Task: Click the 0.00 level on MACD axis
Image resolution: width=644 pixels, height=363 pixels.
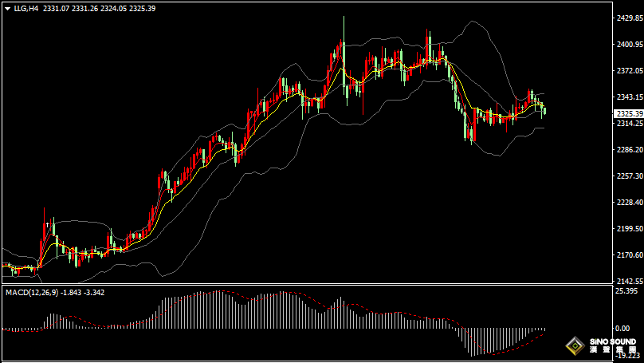Action: (x=622, y=329)
